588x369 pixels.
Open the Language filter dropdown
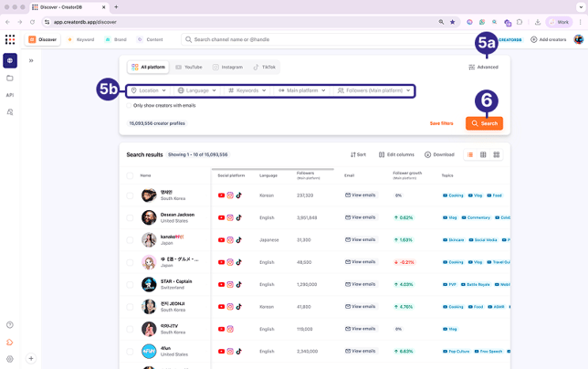click(197, 90)
